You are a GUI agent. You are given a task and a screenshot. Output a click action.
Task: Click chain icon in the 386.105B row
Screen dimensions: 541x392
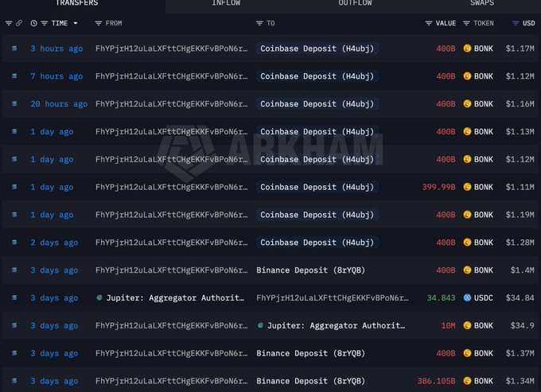tap(14, 381)
